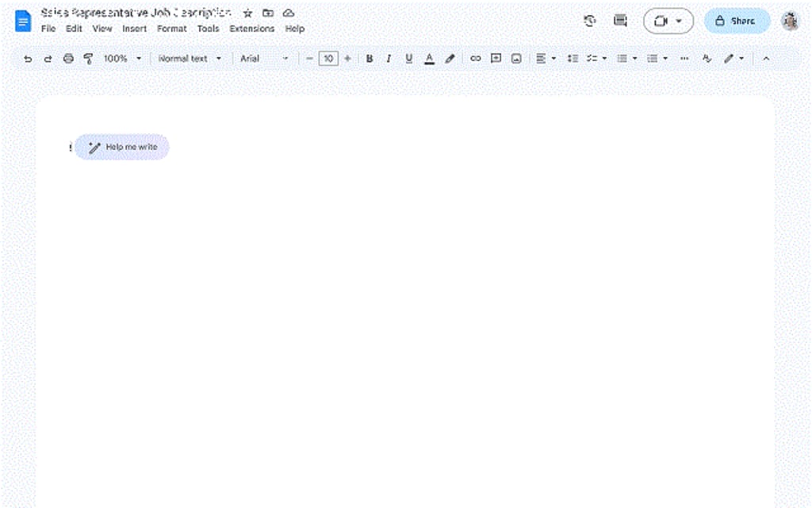812x508 pixels.
Task: Show more toolbar options
Action: [x=684, y=59]
